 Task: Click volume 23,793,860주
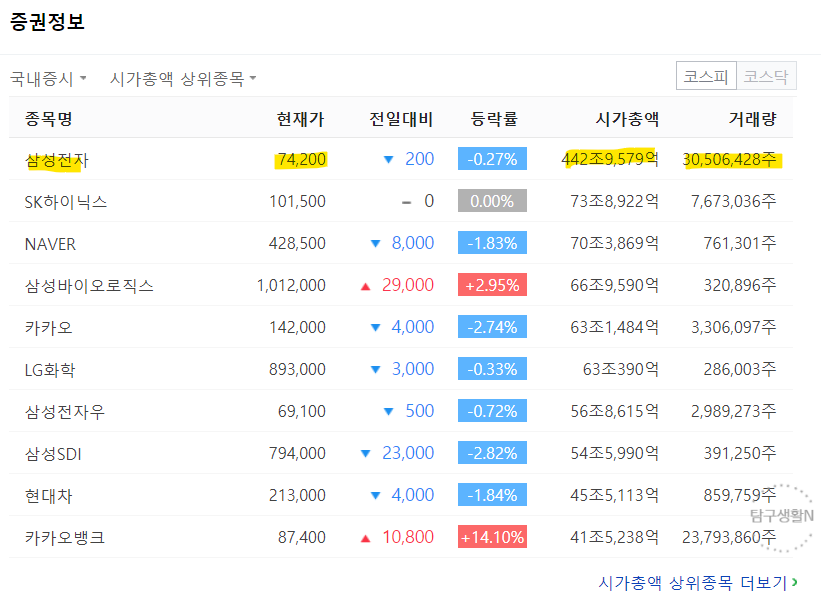(729, 537)
